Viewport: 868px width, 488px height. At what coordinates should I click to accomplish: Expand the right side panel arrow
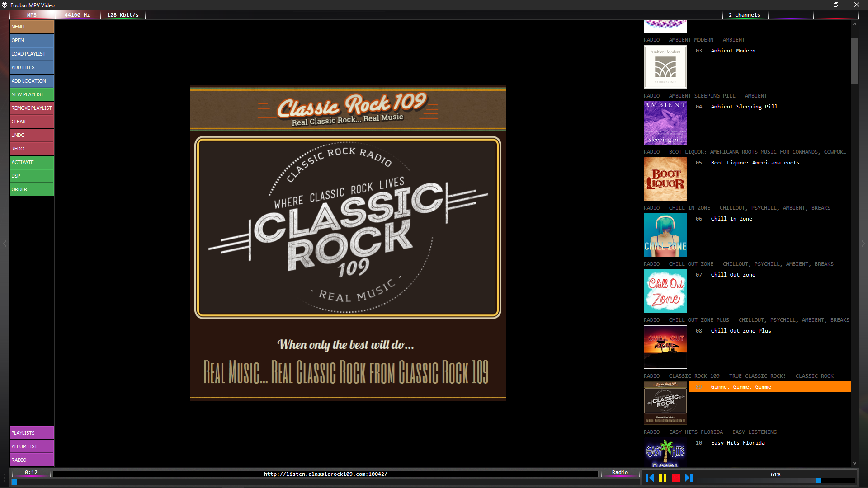[x=863, y=244]
